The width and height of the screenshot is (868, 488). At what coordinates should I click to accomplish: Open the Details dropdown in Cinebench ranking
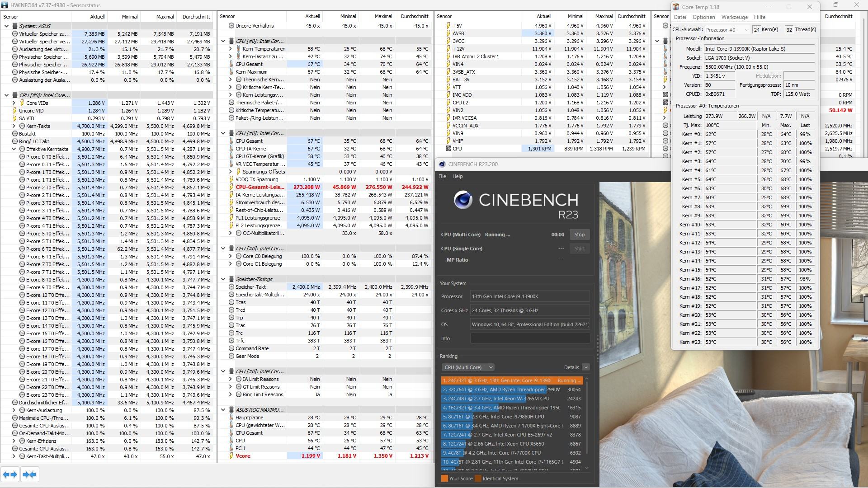point(585,367)
